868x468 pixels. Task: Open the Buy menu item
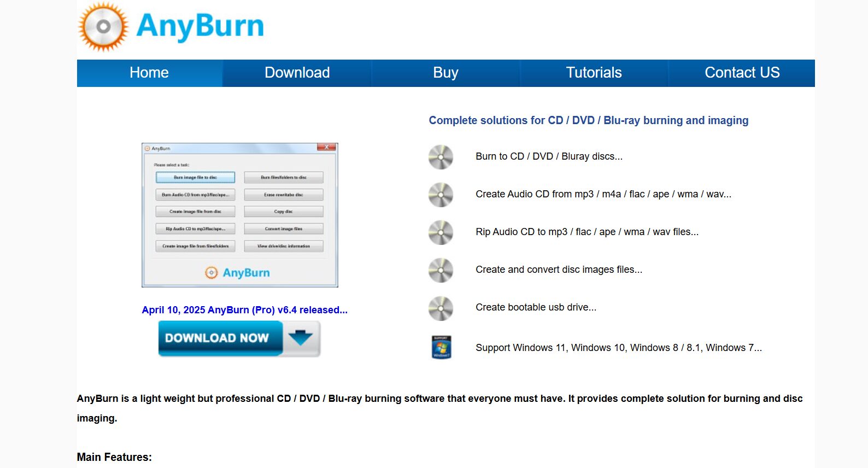pyautogui.click(x=445, y=73)
